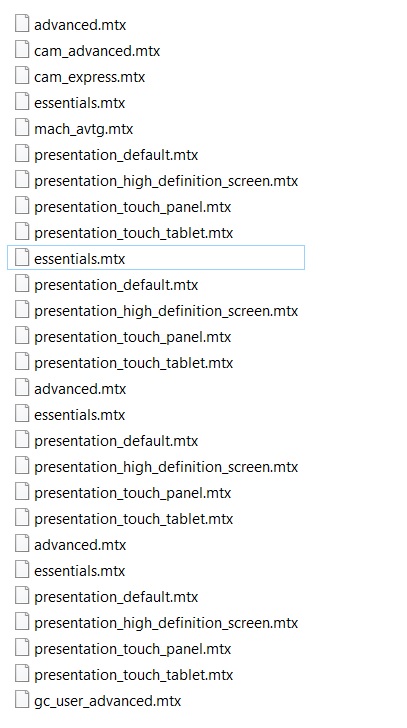Select advanced.mtx listed directly above cam_advanced.mtx
Screen dimensions: 407x728
tap(80, 25)
